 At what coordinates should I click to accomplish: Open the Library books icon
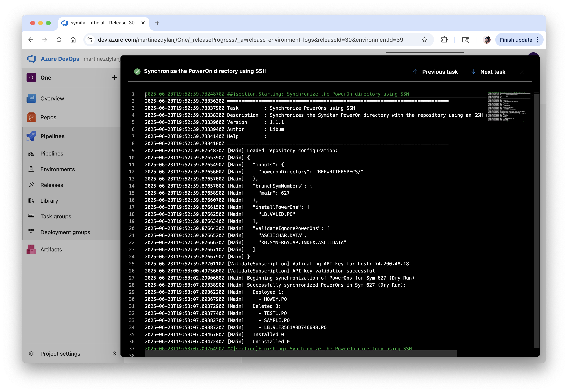coord(31,201)
